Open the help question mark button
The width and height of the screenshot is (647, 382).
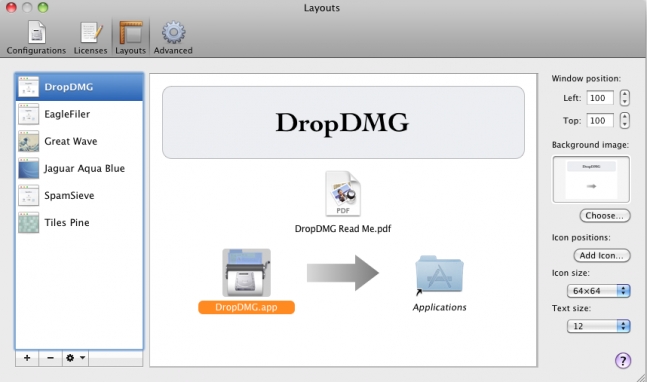623,361
